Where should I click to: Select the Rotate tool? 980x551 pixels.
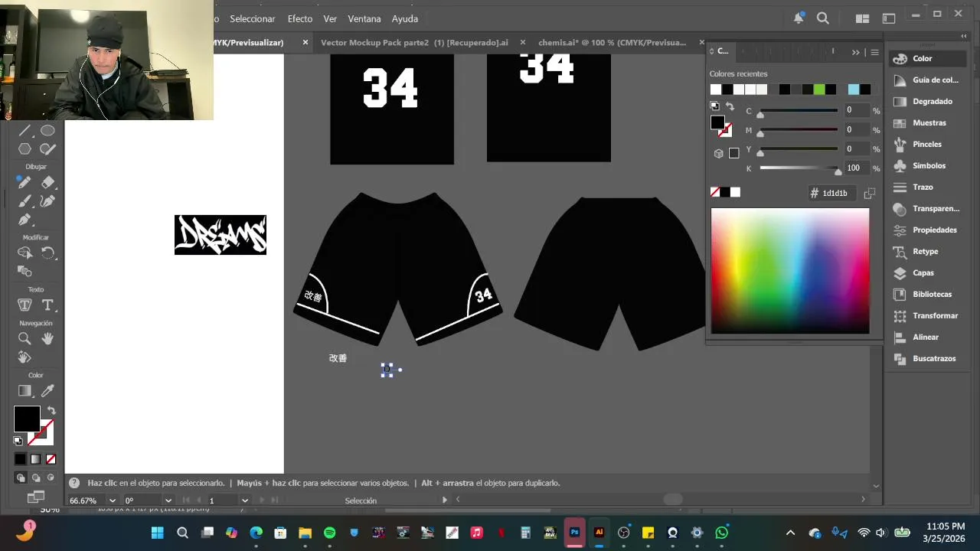[47, 253]
